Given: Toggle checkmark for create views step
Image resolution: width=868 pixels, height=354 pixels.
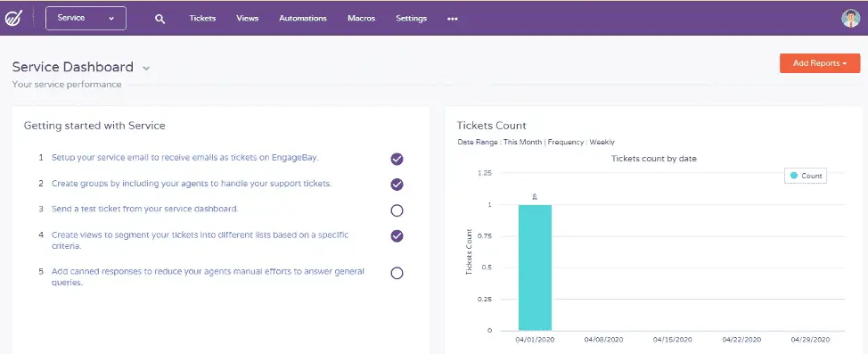Looking at the screenshot, I should pyautogui.click(x=397, y=236).
